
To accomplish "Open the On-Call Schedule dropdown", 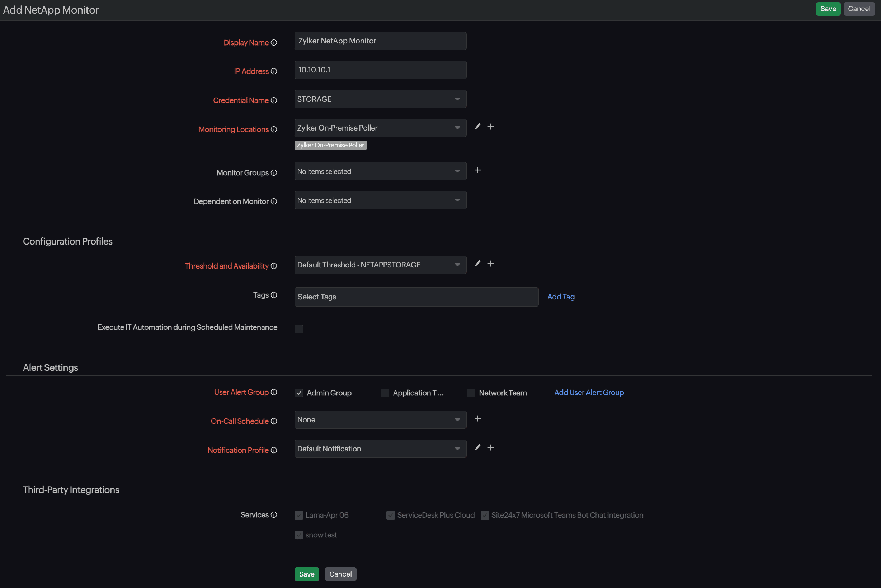I will [x=380, y=419].
